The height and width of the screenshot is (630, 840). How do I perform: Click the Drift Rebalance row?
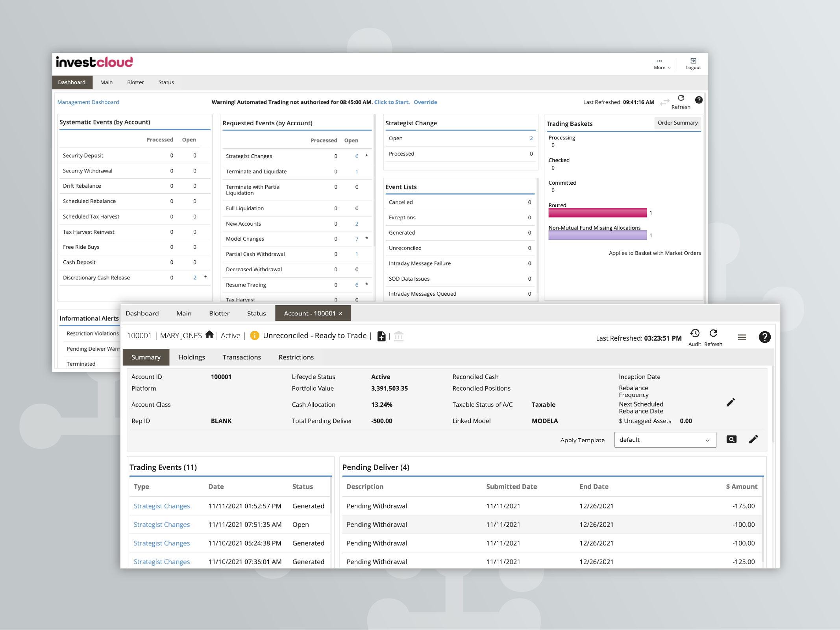pyautogui.click(x=134, y=186)
